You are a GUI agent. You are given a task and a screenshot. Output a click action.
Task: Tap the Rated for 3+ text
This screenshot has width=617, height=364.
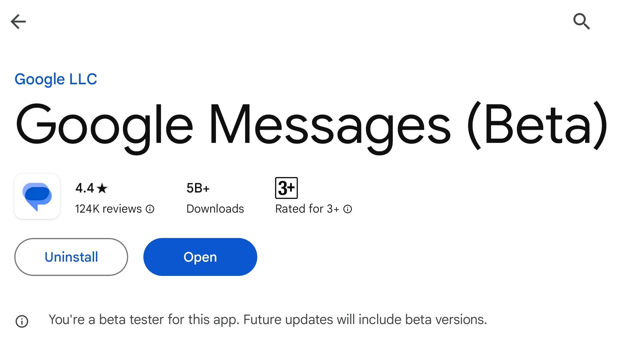point(307,209)
